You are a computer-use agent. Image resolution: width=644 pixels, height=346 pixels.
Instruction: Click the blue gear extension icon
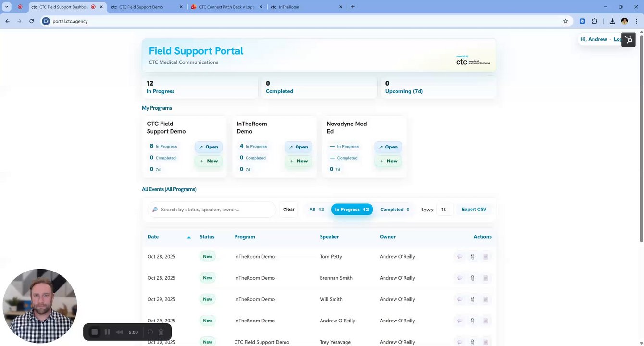click(x=582, y=21)
